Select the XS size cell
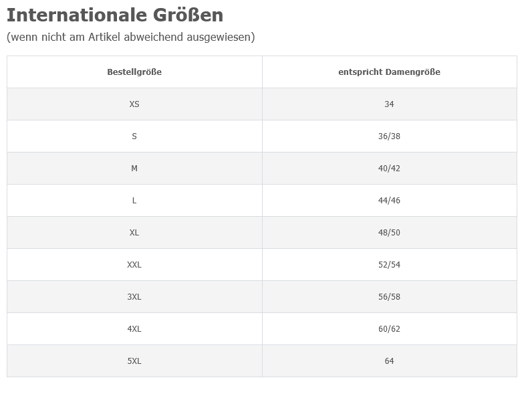 (134, 104)
